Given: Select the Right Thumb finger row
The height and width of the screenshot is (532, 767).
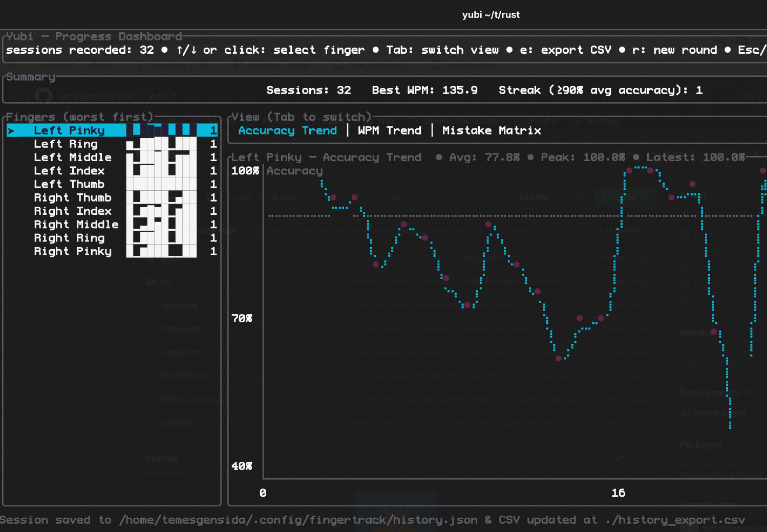Looking at the screenshot, I should (x=112, y=197).
